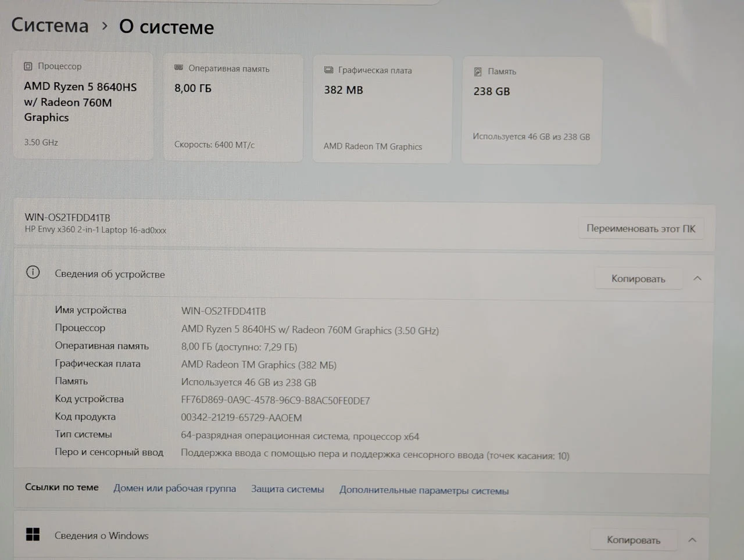Click the graphics card icon in Графическая плата card

point(328,70)
